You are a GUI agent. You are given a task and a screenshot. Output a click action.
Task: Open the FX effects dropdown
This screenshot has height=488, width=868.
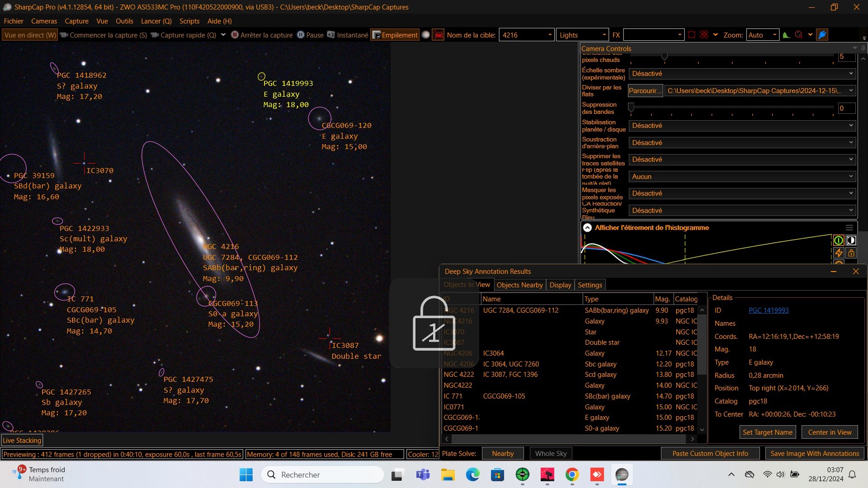(x=679, y=35)
